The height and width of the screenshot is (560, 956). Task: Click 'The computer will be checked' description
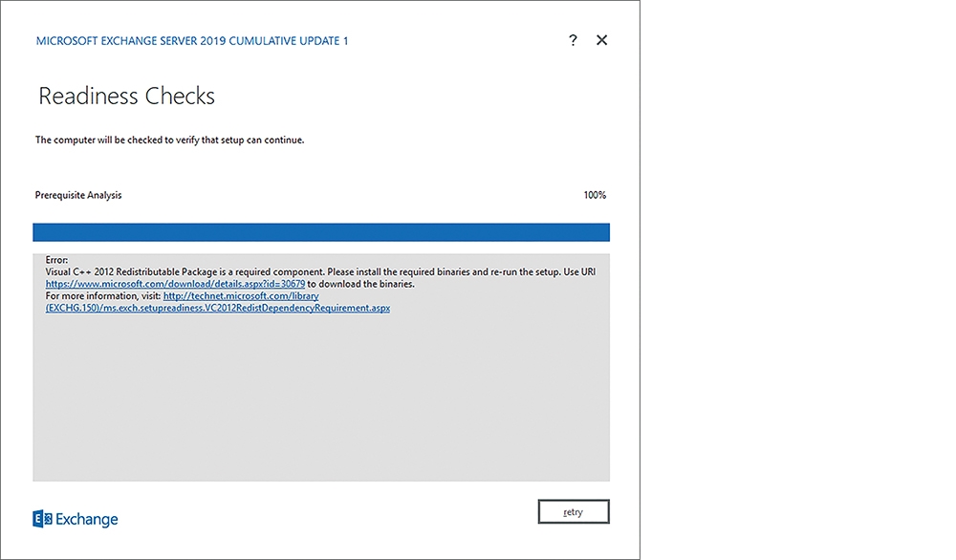click(169, 140)
